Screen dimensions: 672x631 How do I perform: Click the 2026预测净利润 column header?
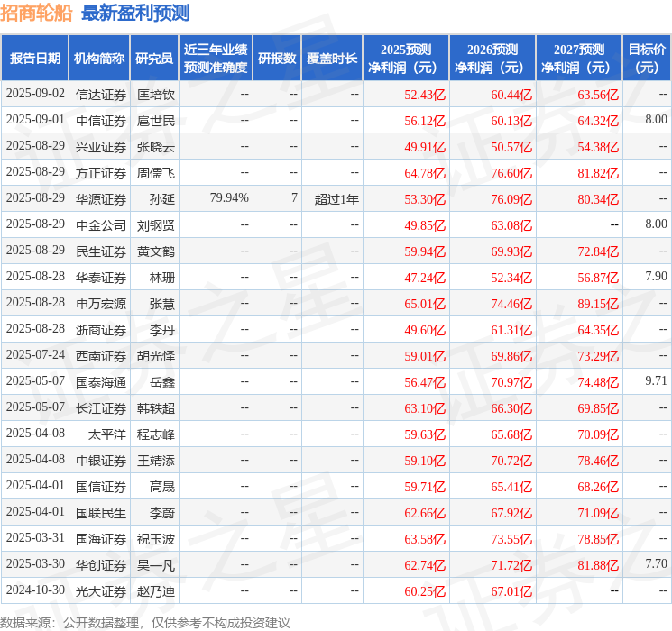492,59
